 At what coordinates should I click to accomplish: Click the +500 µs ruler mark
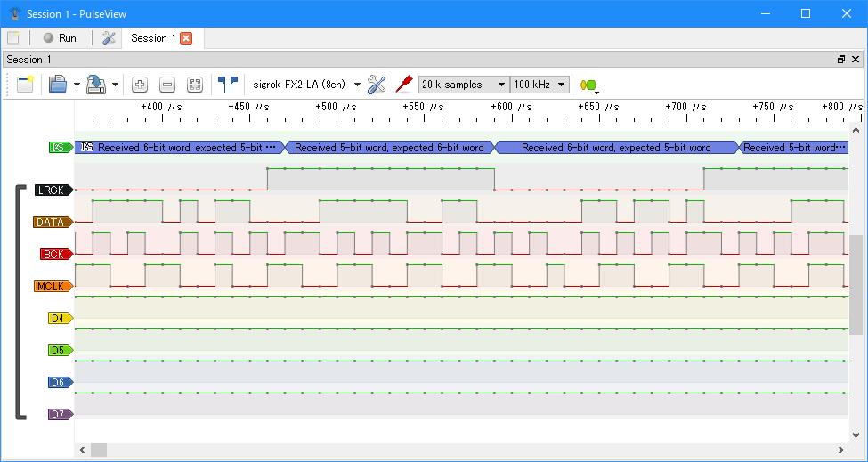[x=336, y=107]
